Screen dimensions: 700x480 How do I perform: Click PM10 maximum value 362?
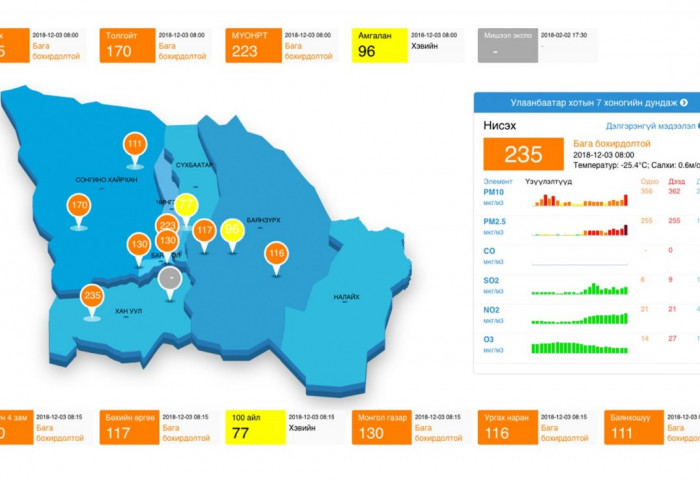point(674,191)
